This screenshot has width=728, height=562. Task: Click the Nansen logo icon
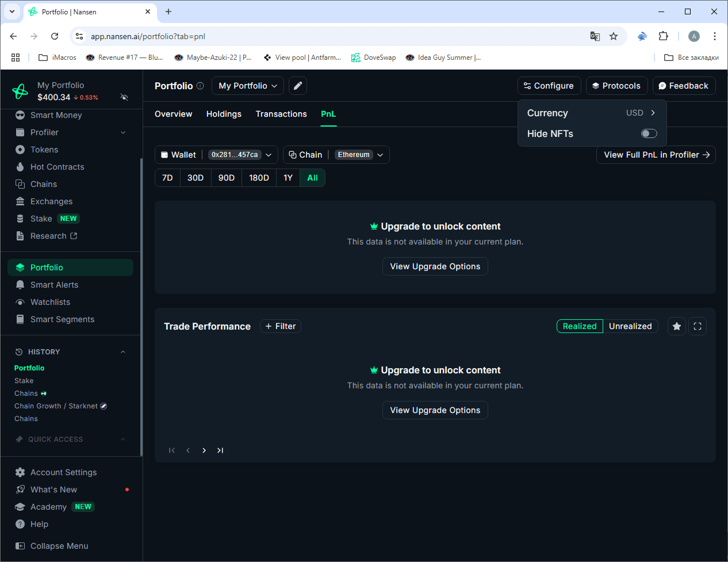point(20,91)
